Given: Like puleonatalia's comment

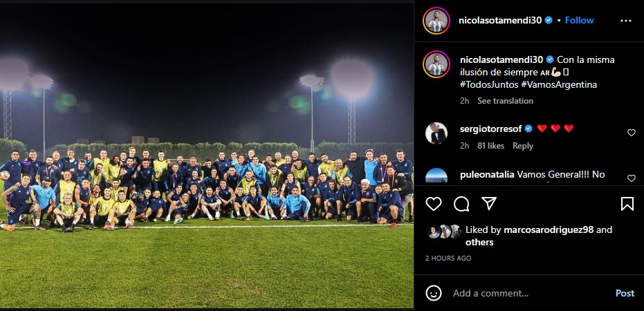Looking at the screenshot, I should pos(632,178).
